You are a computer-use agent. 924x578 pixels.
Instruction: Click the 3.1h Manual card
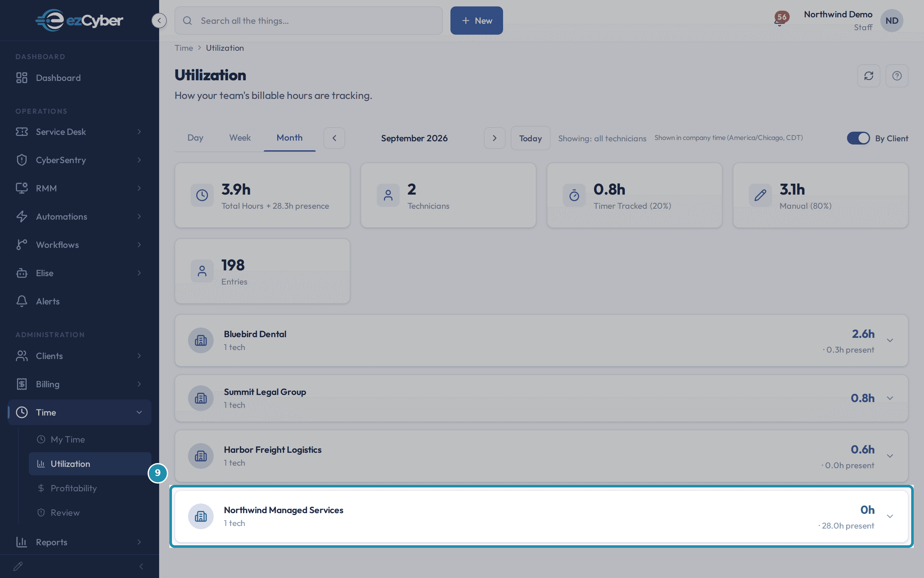[820, 196]
